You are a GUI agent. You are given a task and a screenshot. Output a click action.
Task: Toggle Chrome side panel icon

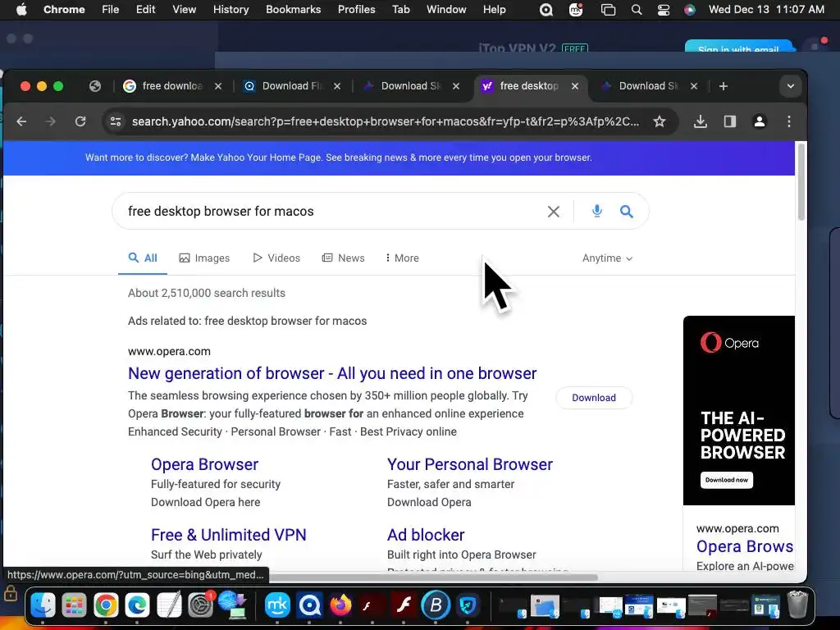click(729, 121)
